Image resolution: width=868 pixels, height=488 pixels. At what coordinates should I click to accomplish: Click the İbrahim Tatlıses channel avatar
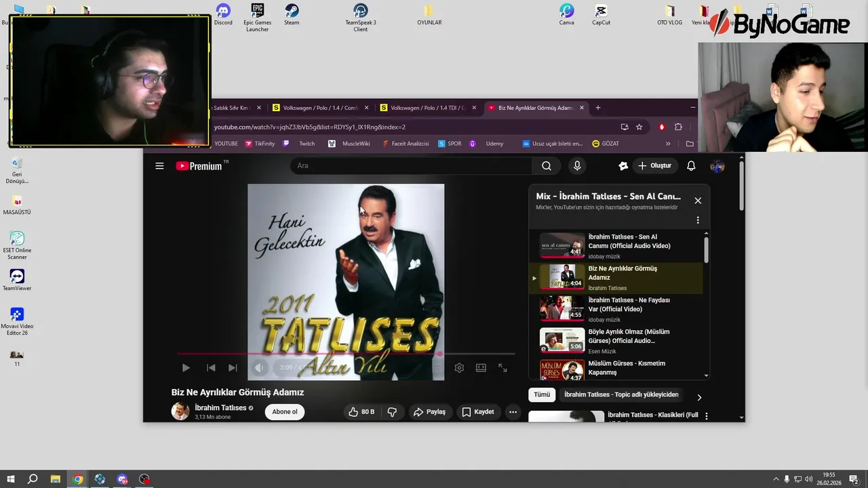(x=180, y=411)
